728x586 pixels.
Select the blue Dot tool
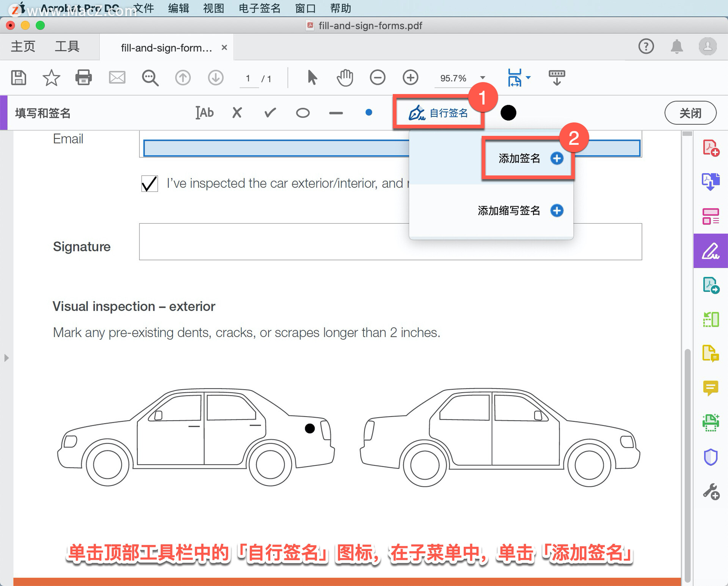point(369,113)
